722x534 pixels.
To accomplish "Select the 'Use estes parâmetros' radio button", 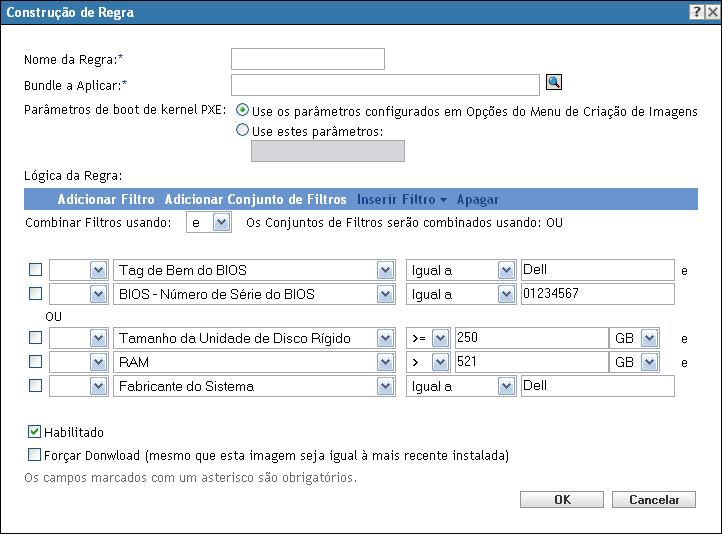I will coord(242,129).
